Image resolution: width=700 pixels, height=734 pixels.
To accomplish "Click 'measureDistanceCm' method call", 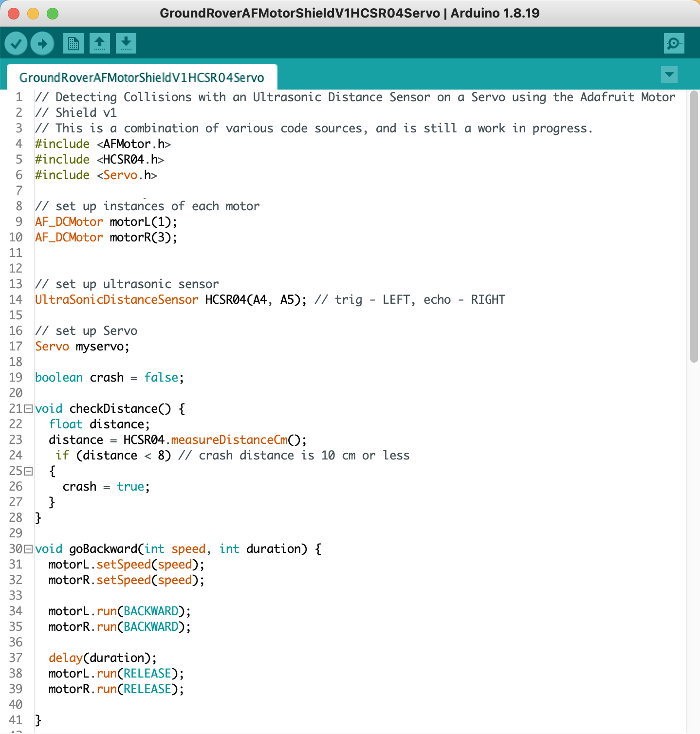I will (229, 440).
